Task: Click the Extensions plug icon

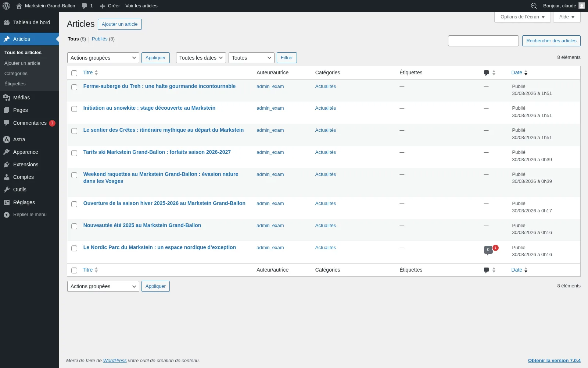Action: click(x=7, y=164)
